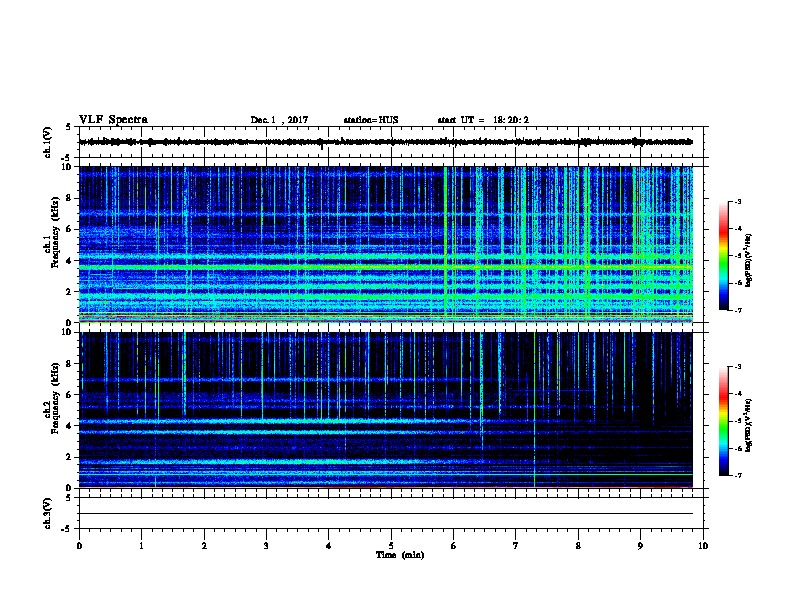Click the ch.1 color bar log(PSD) unit label
This screenshot has height=612, width=792.
[749, 260]
